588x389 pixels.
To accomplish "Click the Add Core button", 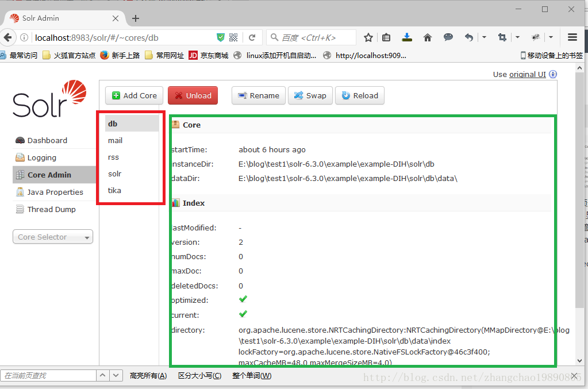I will pyautogui.click(x=134, y=95).
